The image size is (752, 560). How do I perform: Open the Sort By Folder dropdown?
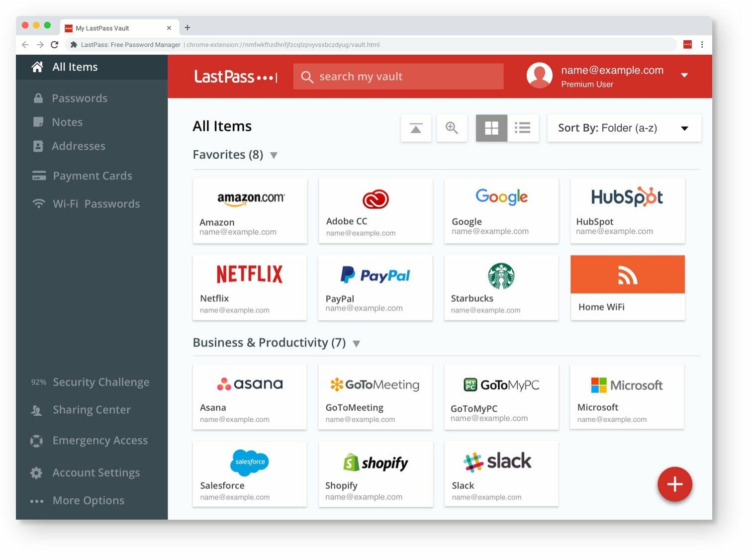[624, 128]
